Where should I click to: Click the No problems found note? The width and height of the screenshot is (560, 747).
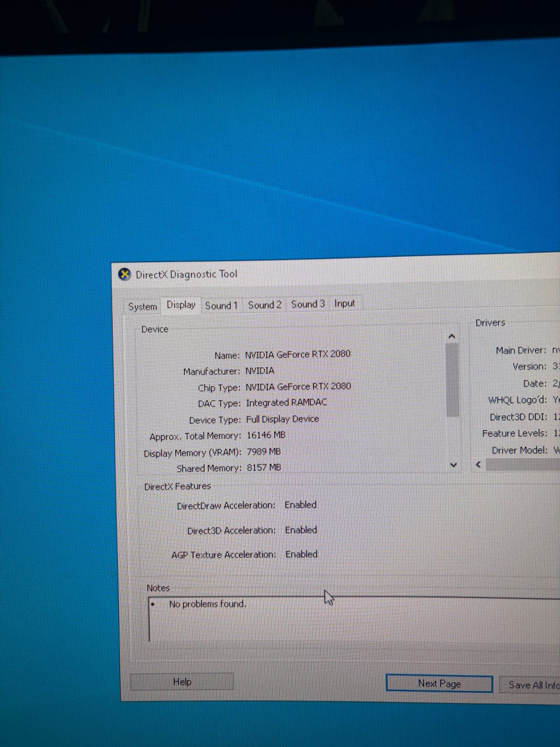[x=207, y=604]
